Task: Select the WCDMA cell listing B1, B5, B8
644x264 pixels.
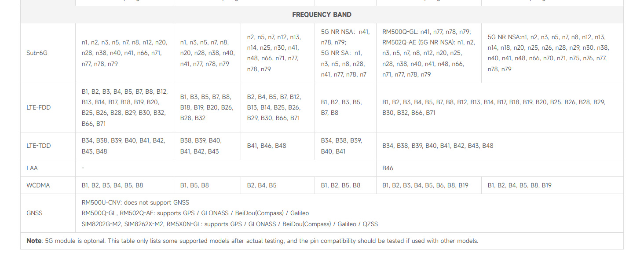Action: [x=194, y=185]
